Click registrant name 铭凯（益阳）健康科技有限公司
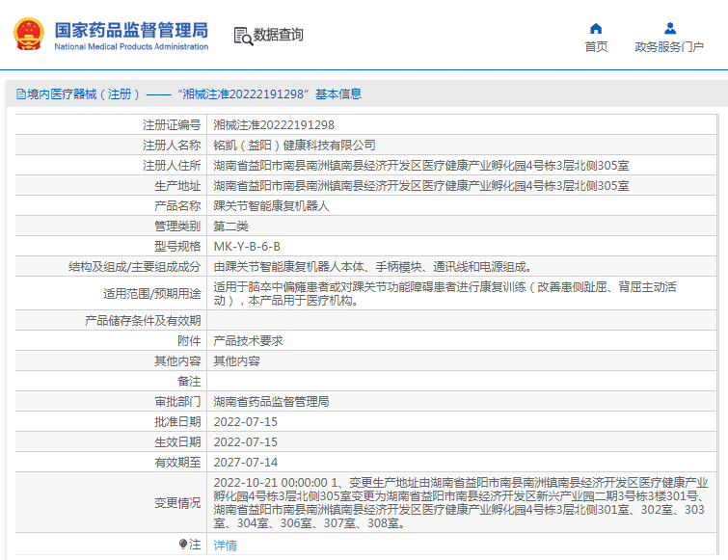The width and height of the screenshot is (728, 560). (x=294, y=146)
